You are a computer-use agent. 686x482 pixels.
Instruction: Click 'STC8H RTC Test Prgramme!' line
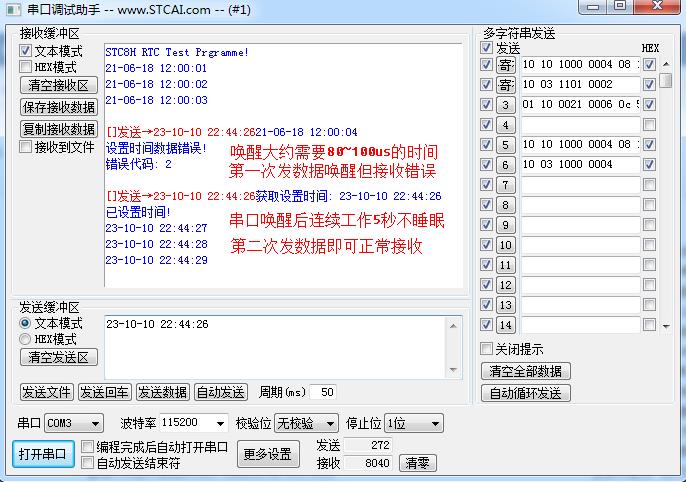pos(177,52)
